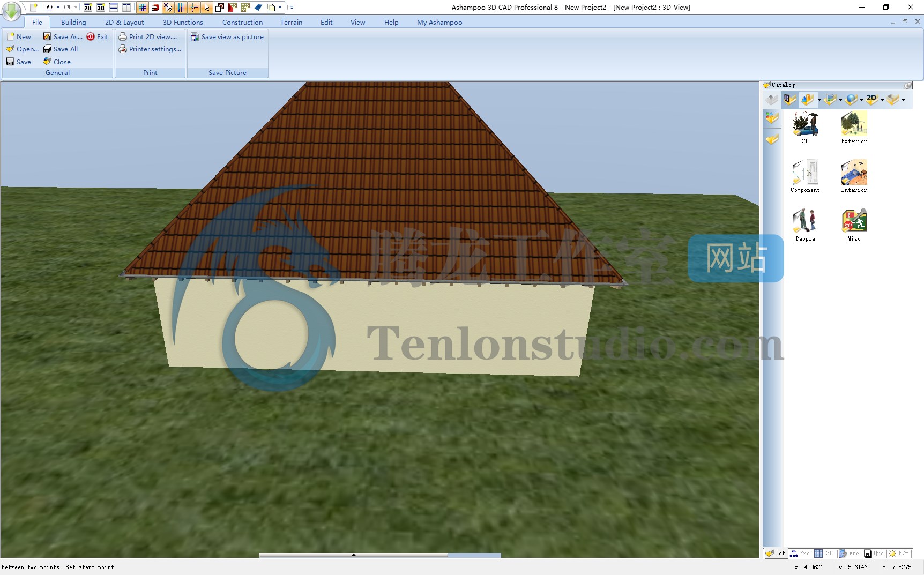Viewport: 924px width, 575px height.
Task: Open the 3D Functions ribbon tab
Action: (183, 22)
